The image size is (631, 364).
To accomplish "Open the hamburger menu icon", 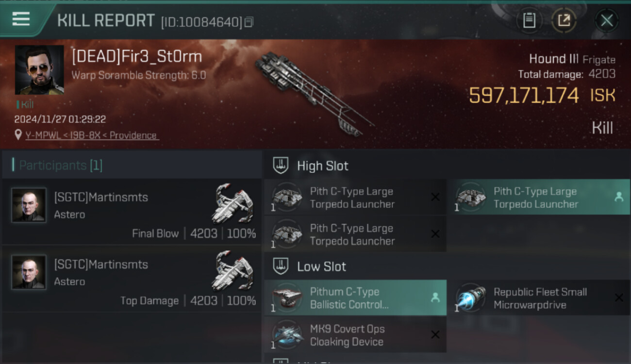I will point(21,19).
